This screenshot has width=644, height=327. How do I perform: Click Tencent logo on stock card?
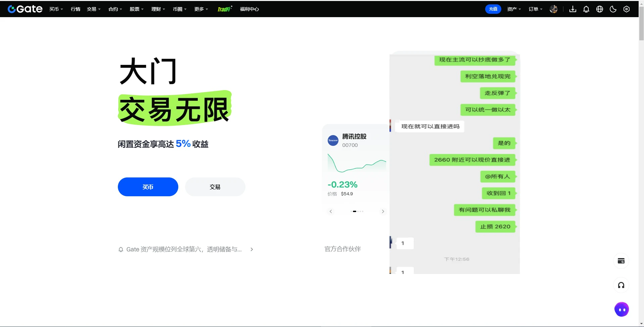pyautogui.click(x=333, y=140)
